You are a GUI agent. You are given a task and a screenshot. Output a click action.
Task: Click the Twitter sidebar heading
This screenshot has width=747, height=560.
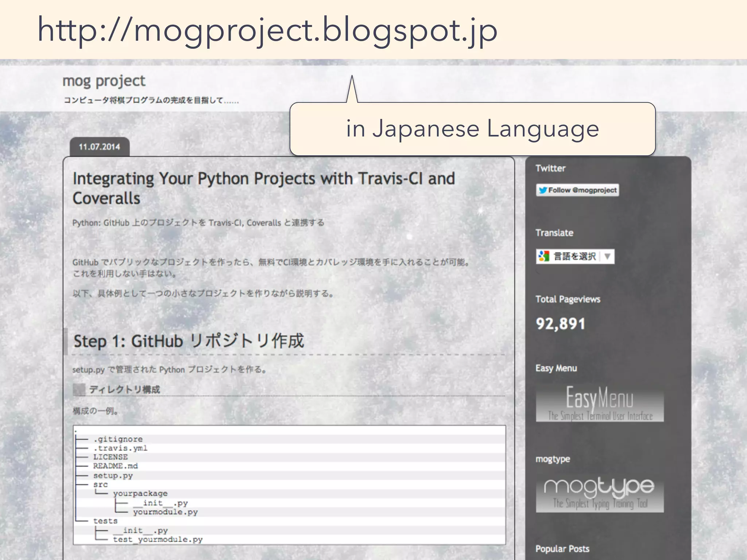pyautogui.click(x=550, y=168)
